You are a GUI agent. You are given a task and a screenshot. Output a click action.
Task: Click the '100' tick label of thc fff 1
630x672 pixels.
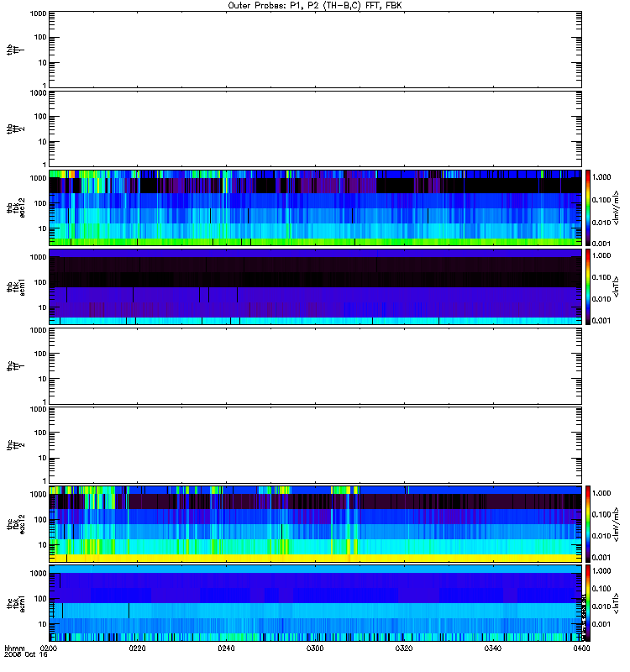point(40,354)
